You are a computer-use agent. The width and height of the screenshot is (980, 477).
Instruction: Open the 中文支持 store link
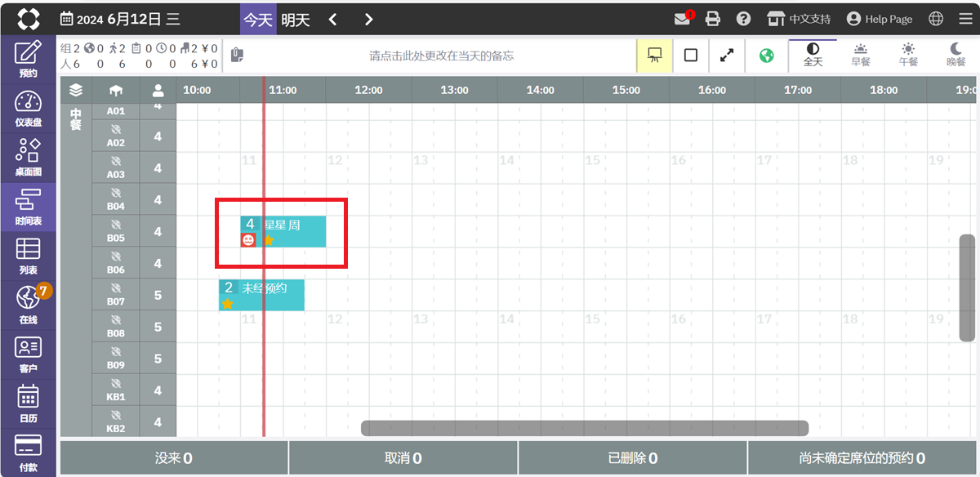[799, 19]
